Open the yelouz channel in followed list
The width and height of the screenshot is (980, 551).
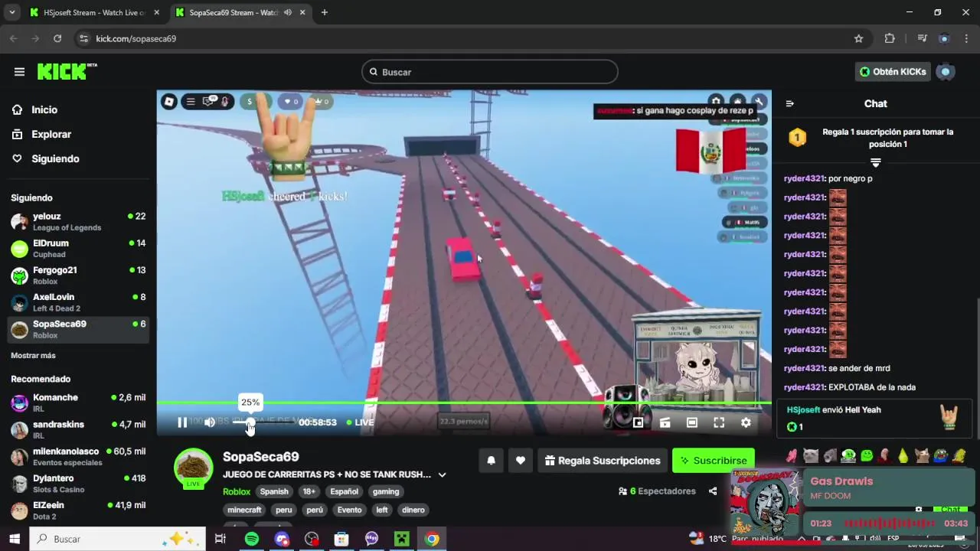pyautogui.click(x=77, y=222)
